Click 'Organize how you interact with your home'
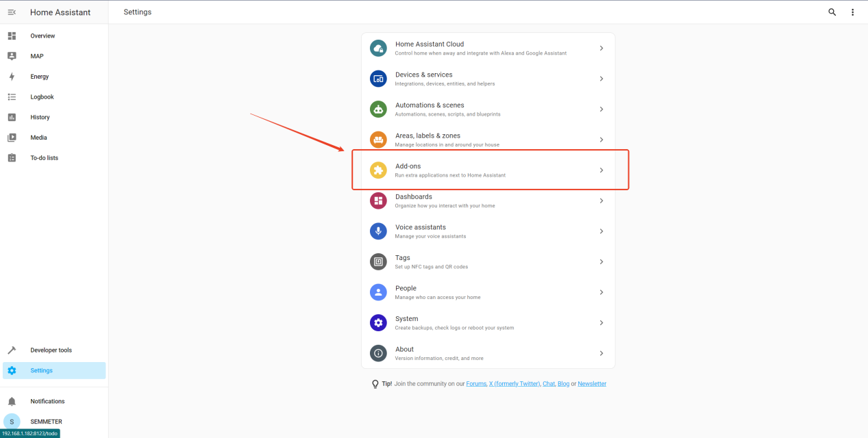Image resolution: width=868 pixels, height=438 pixels. pyautogui.click(x=445, y=205)
